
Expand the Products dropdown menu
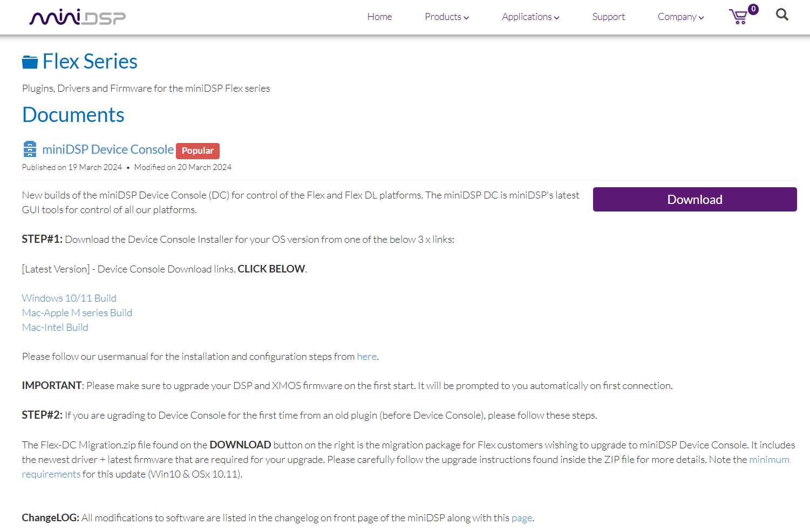pyautogui.click(x=446, y=17)
